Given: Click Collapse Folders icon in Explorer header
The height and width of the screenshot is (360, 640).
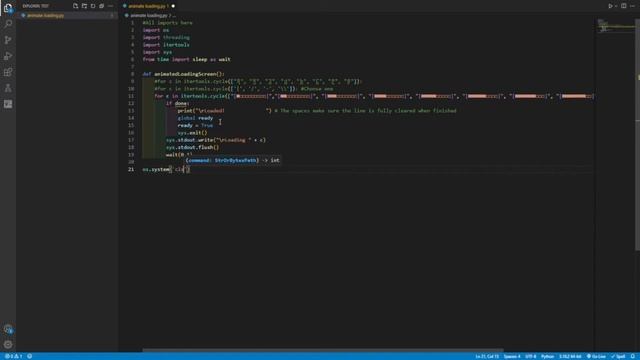Looking at the screenshot, I should (x=102, y=6).
